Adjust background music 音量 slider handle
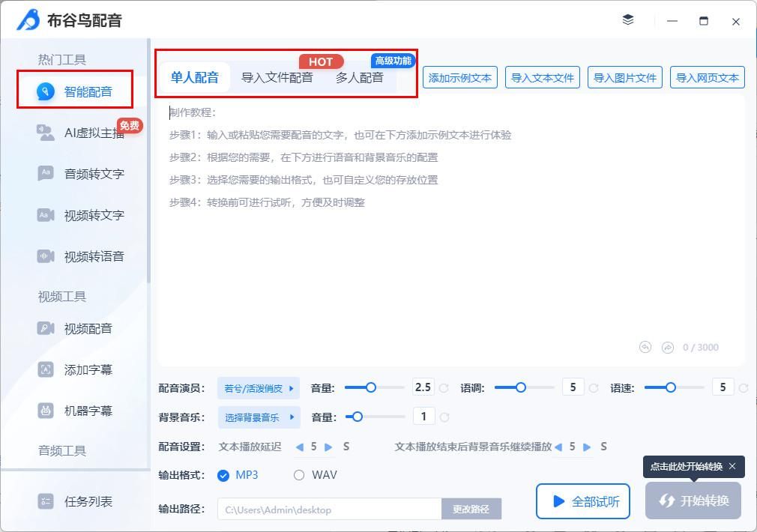 coord(357,417)
